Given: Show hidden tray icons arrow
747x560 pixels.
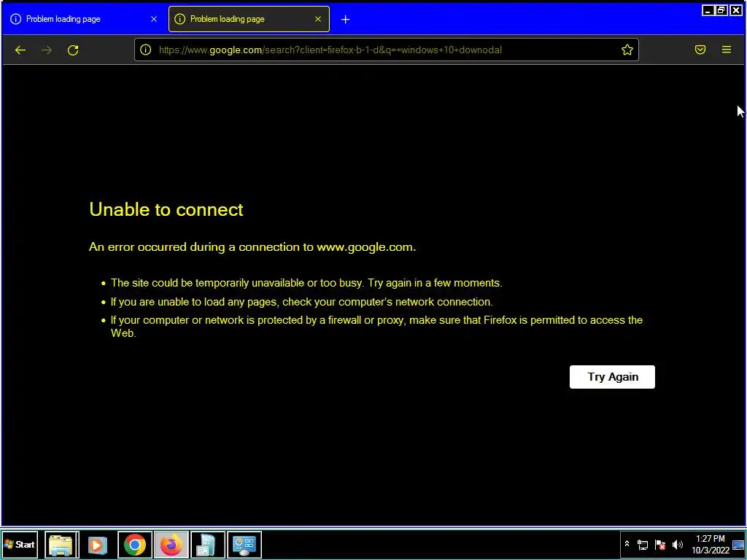Looking at the screenshot, I should click(627, 544).
